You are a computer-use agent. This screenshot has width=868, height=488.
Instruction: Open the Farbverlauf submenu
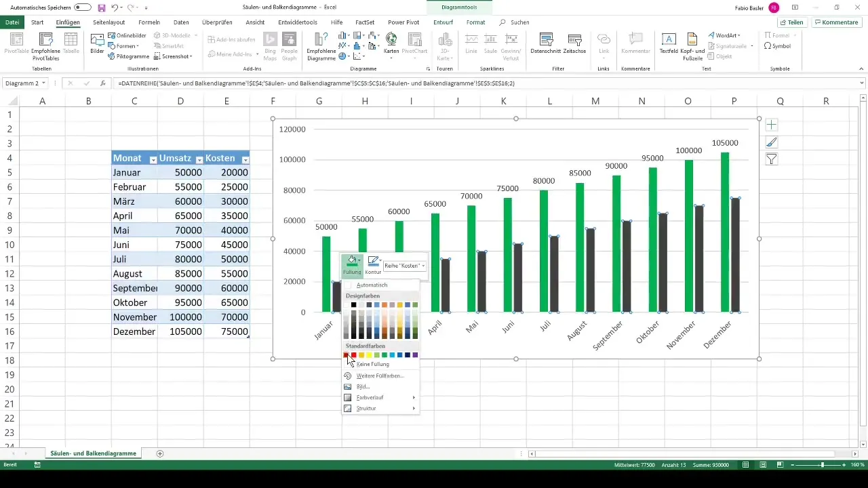tap(380, 397)
